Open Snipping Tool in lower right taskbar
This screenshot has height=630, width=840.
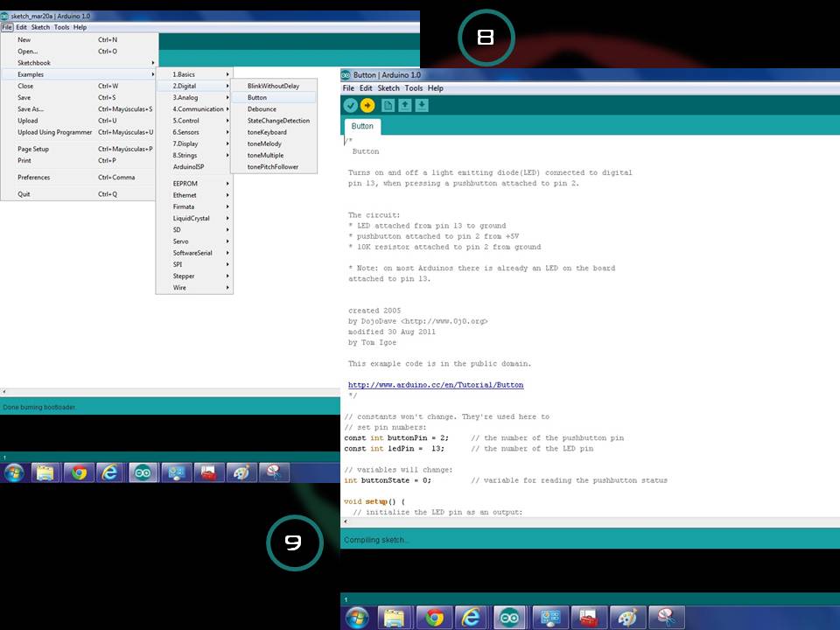(x=667, y=618)
